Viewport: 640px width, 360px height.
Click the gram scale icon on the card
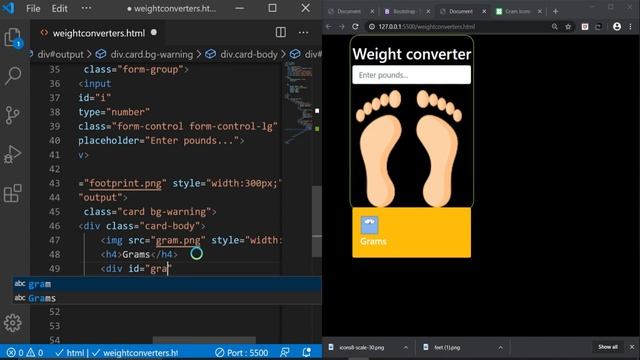coord(369,225)
